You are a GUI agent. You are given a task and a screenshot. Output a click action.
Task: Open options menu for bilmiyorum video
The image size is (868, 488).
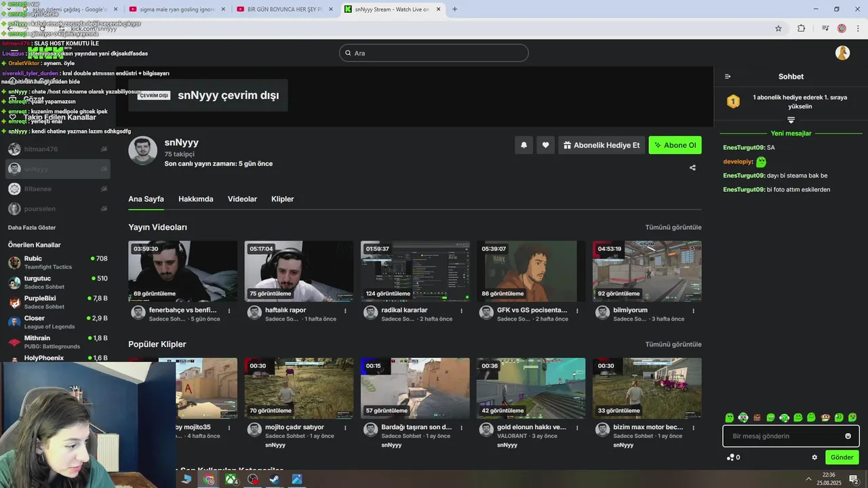pyautogui.click(x=693, y=311)
